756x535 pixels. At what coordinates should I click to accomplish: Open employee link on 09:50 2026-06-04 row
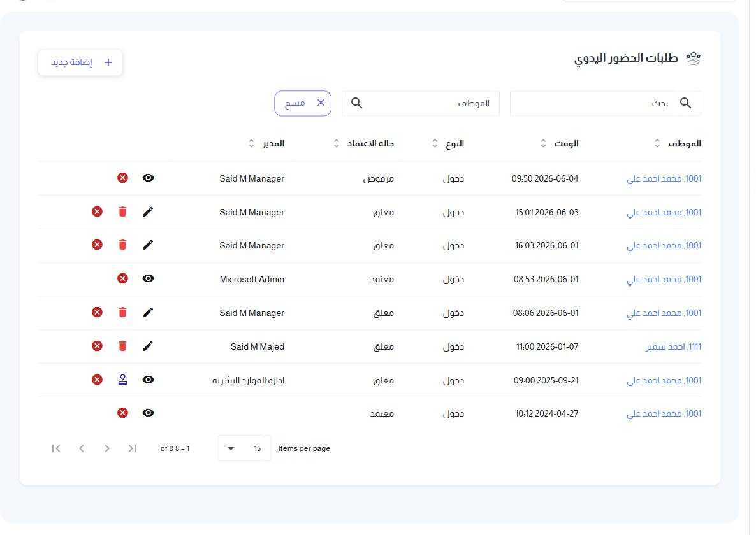click(664, 179)
